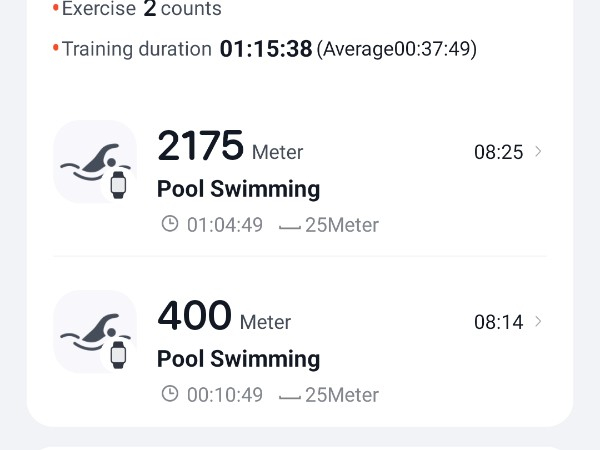Open the 08:14 workout start time

[x=498, y=322]
